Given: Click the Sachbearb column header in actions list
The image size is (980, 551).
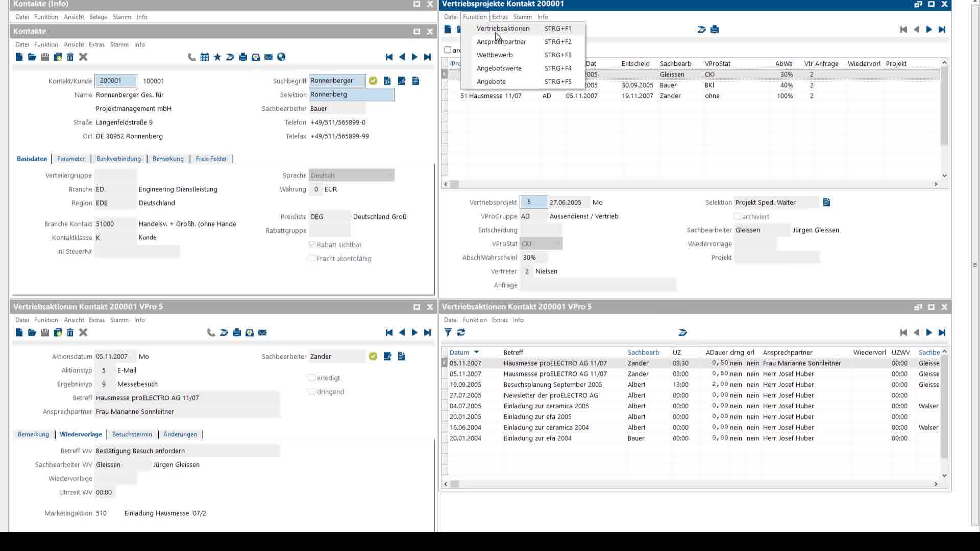Looking at the screenshot, I should [643, 353].
